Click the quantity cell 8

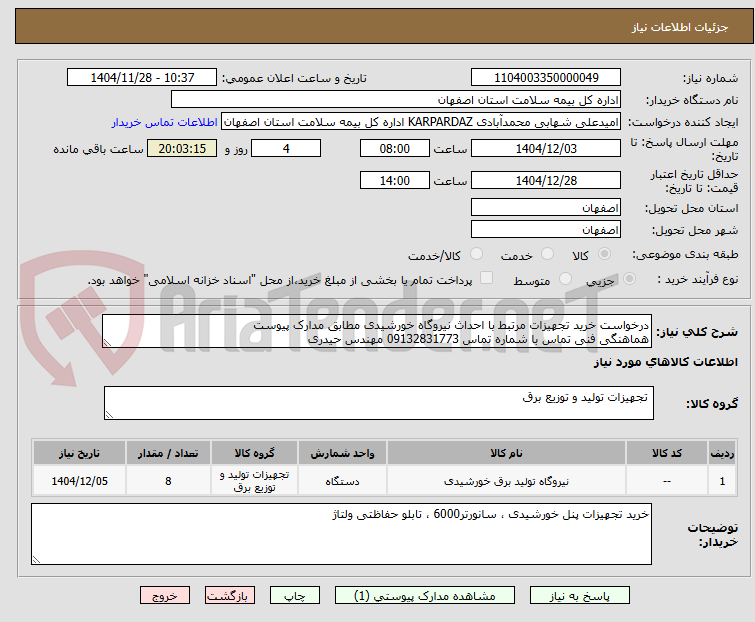click(168, 481)
